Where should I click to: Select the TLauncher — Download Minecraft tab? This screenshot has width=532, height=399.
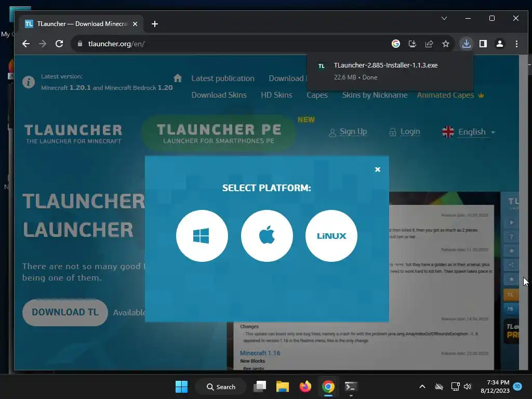82,24
